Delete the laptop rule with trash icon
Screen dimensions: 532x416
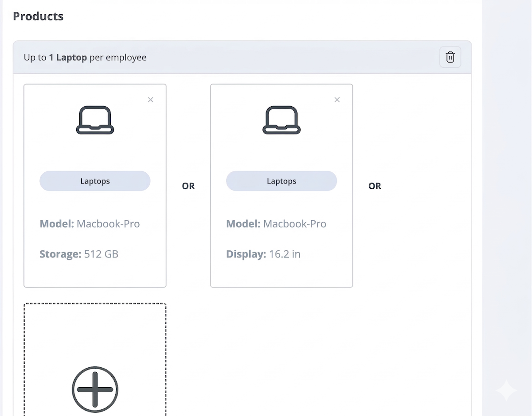(450, 57)
